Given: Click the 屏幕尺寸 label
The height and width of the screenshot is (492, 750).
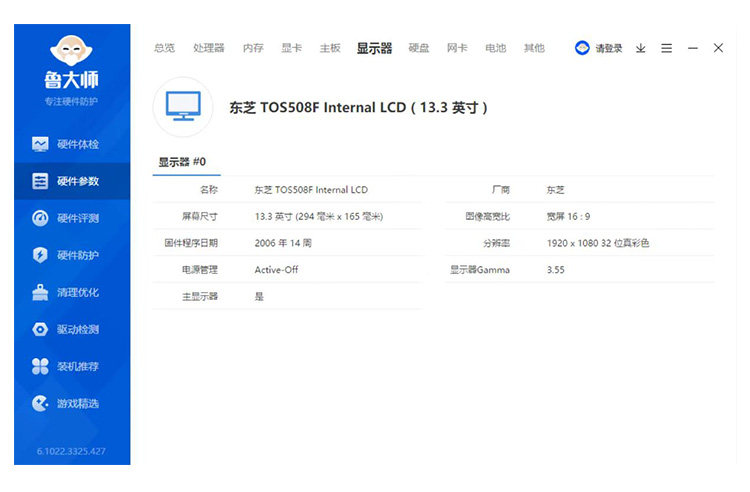Looking at the screenshot, I should click(x=199, y=217).
